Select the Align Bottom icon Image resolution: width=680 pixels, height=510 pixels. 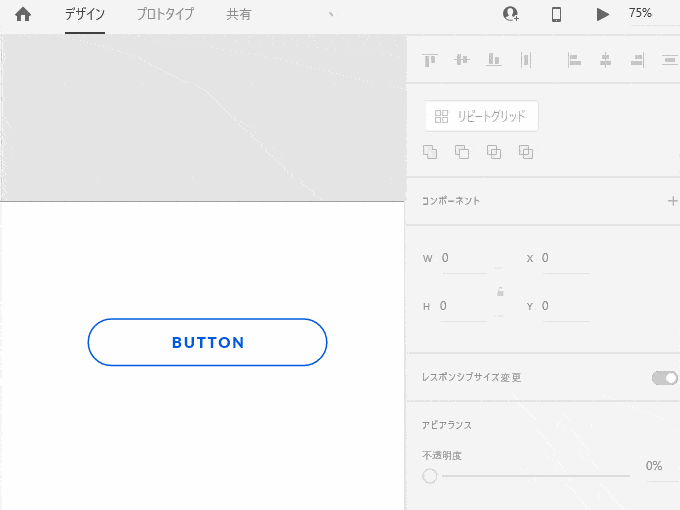[493, 60]
